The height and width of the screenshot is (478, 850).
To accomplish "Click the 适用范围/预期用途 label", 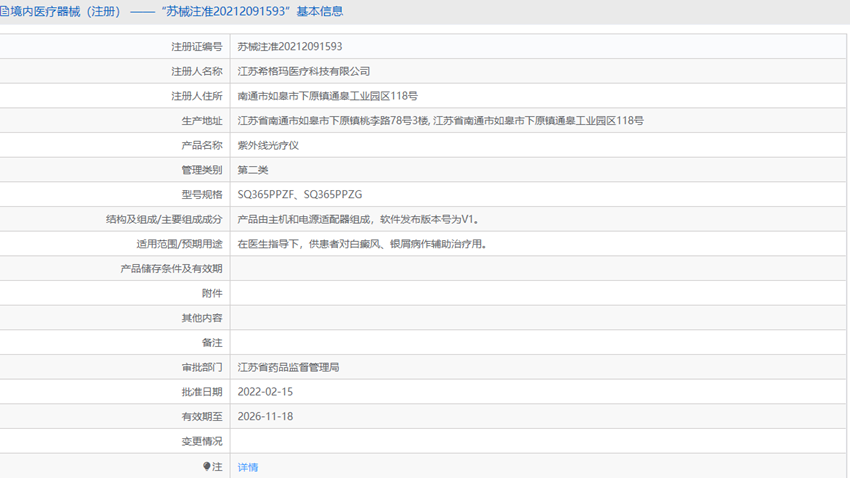I will coord(179,244).
